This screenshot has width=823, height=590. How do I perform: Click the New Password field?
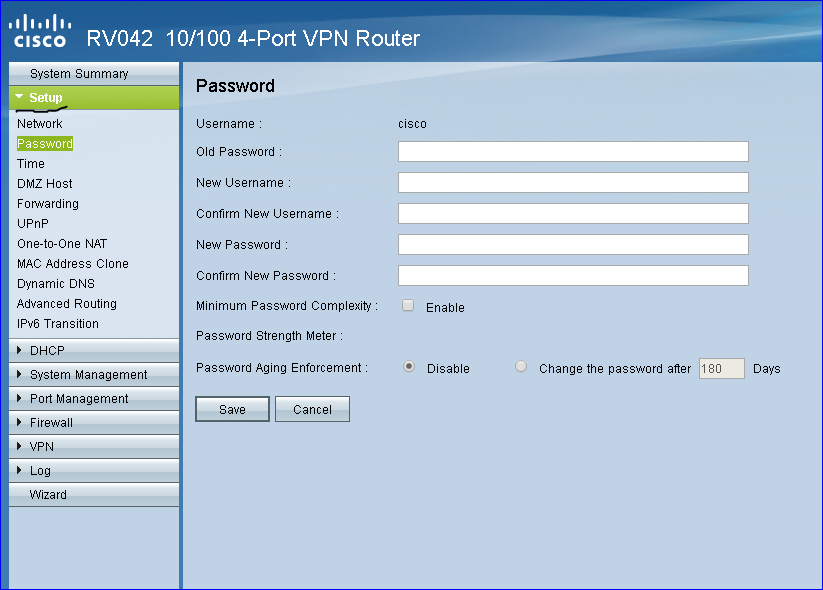tap(573, 245)
